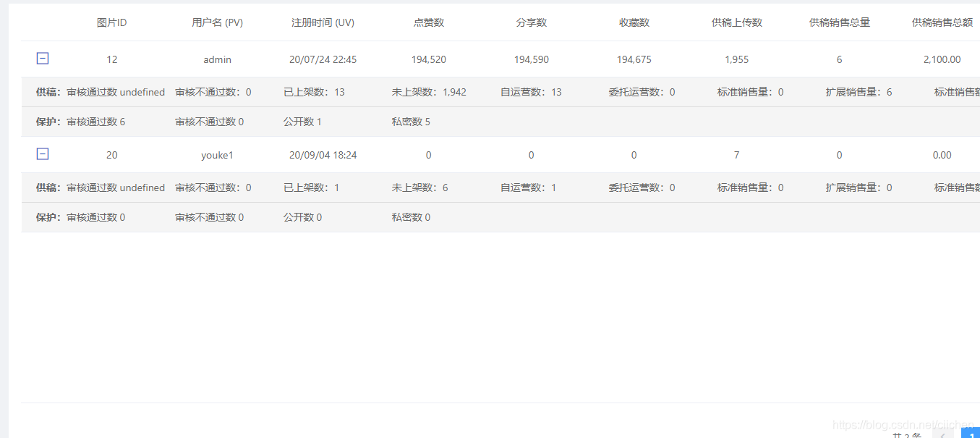
Task: Go to pagination page 1
Action: (971, 433)
